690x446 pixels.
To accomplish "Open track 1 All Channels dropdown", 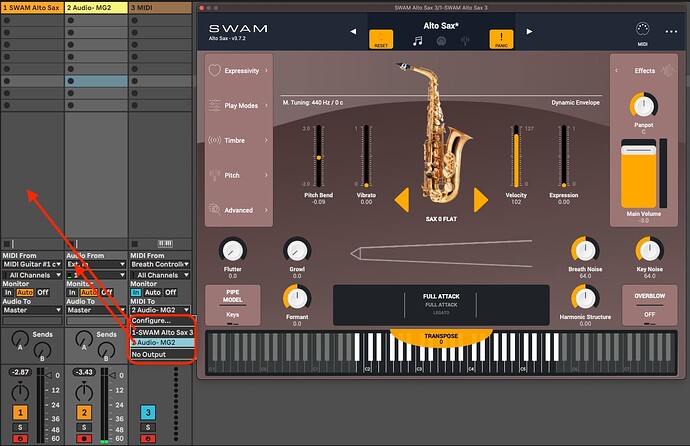I will (x=32, y=275).
